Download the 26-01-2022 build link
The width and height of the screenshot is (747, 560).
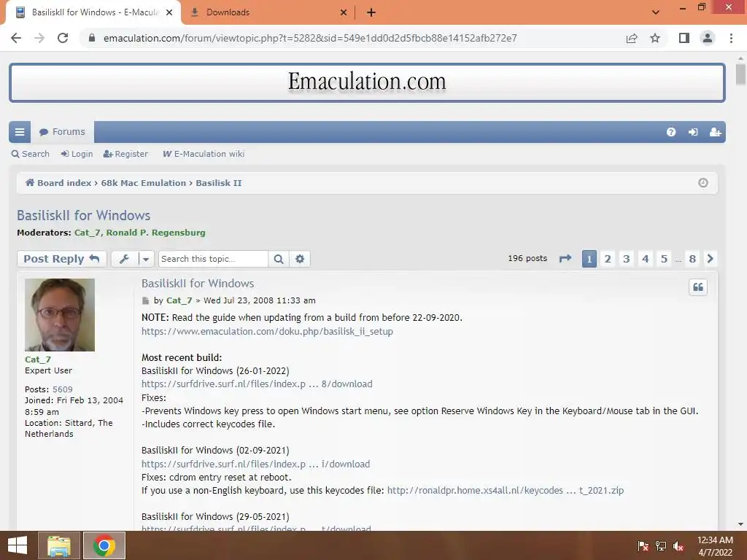pyautogui.click(x=257, y=384)
